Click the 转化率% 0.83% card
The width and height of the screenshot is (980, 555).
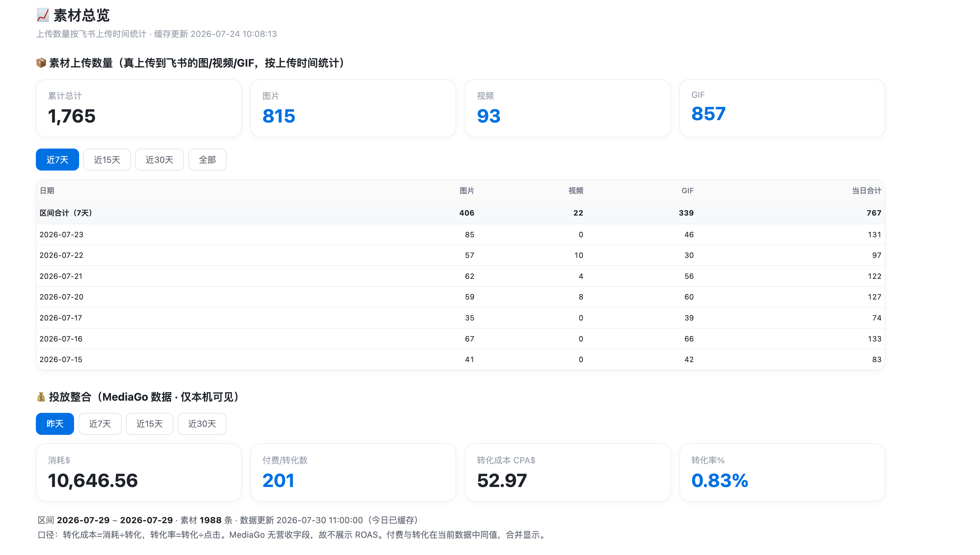[782, 473]
